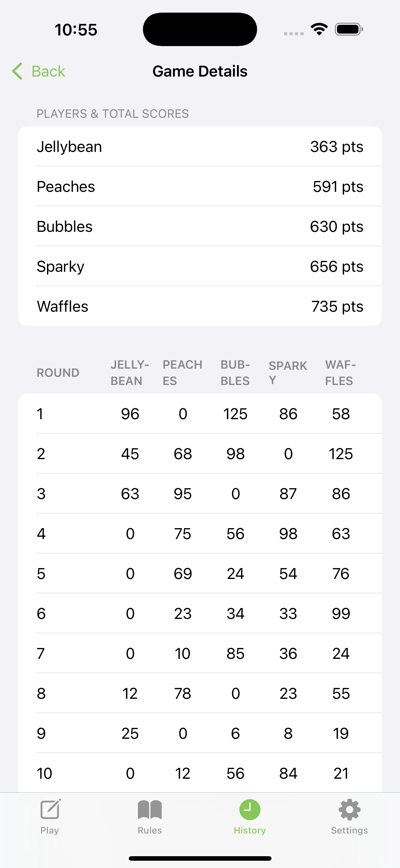Select the History clock icon
The height and width of the screenshot is (868, 400).
tap(250, 809)
